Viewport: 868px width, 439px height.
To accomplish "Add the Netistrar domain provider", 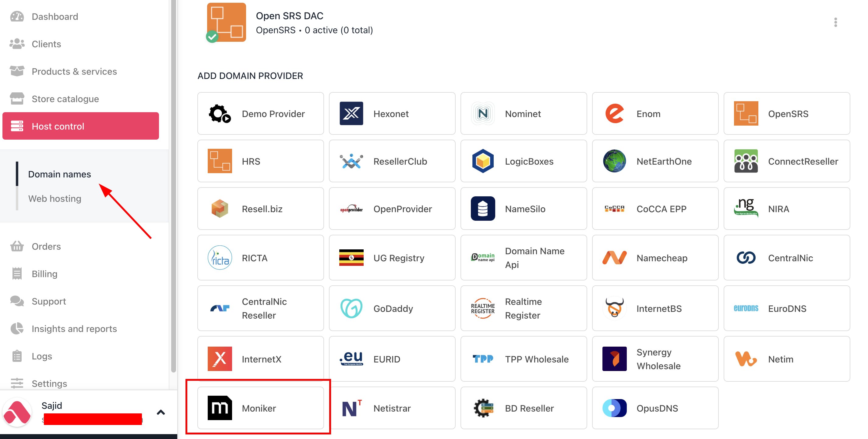I will pyautogui.click(x=392, y=408).
